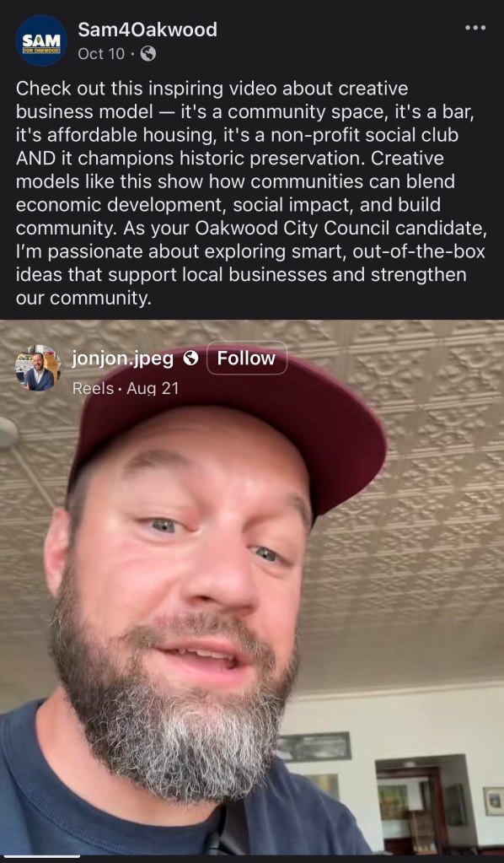The image size is (504, 863).
Task: Click the globe icon next to jonjon.jpeg
Action: (x=190, y=359)
